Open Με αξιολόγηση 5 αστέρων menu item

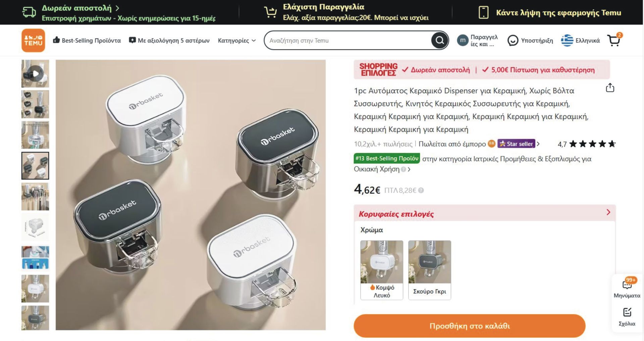pyautogui.click(x=169, y=41)
